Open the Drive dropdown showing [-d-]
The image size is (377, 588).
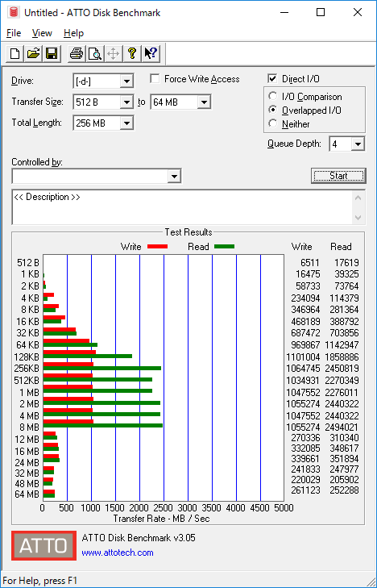(126, 81)
